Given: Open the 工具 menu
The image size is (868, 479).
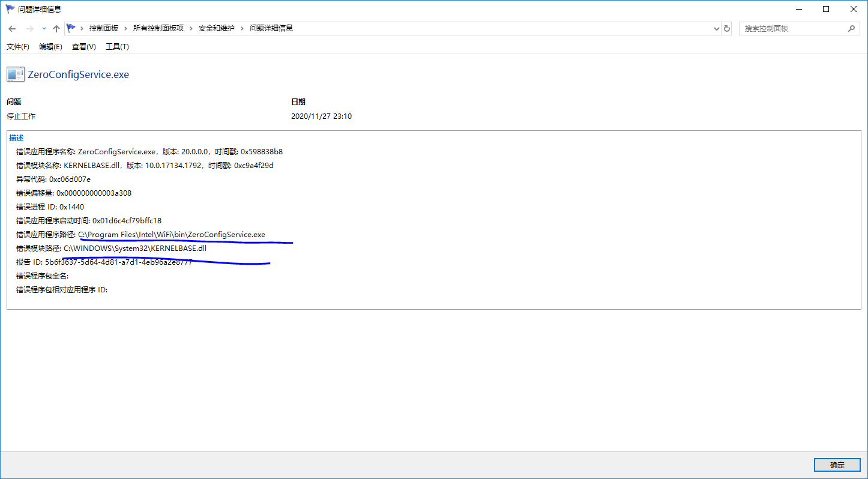Looking at the screenshot, I should 116,46.
